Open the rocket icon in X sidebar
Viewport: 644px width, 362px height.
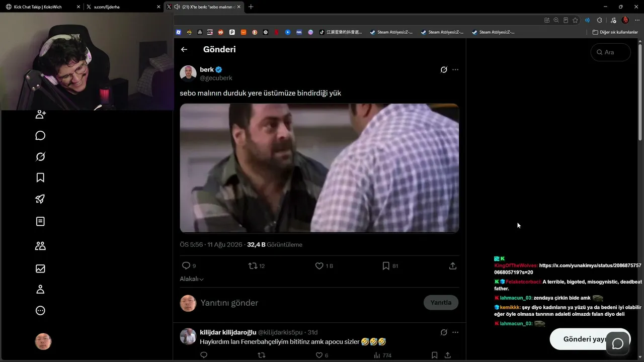point(41,199)
